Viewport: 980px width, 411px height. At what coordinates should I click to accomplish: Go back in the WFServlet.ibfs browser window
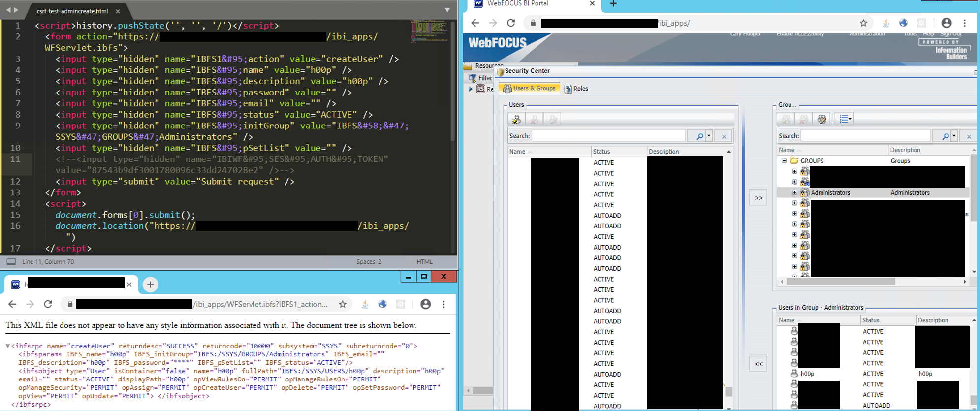pyautogui.click(x=12, y=304)
